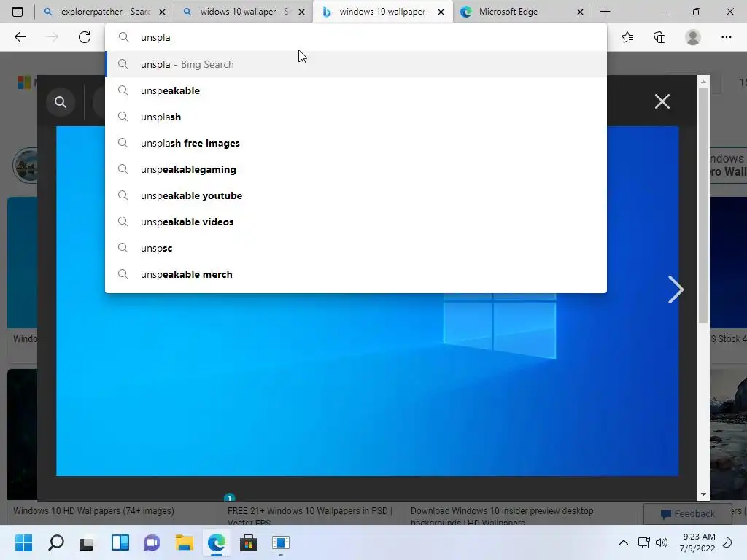Pick the unspeakable videos suggestion
The height and width of the screenshot is (560, 747).
[x=356, y=222]
